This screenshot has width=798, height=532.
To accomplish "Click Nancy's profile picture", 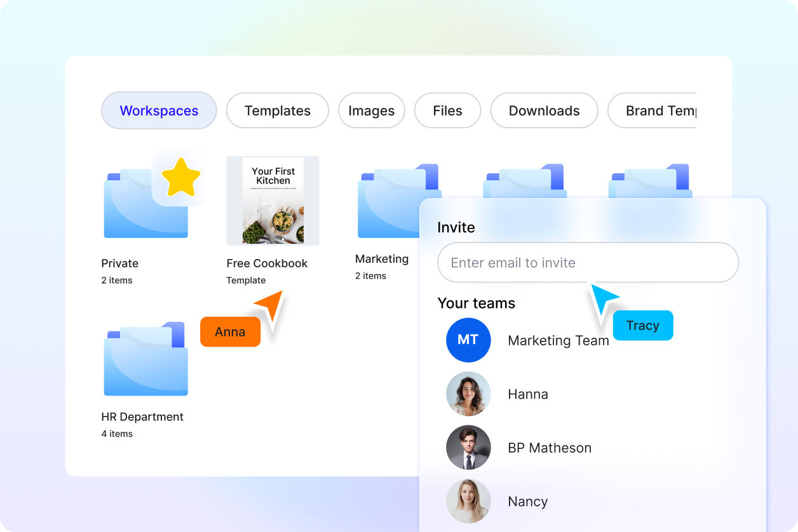I will point(468,501).
